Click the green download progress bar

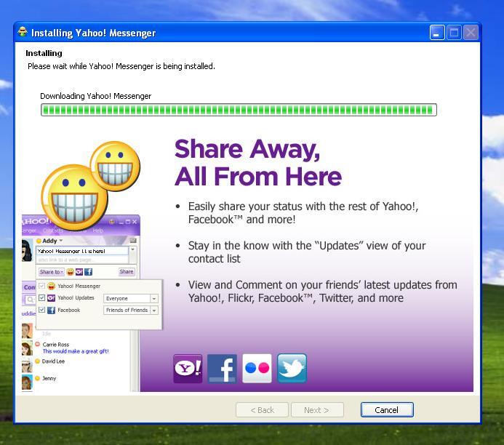(x=239, y=110)
